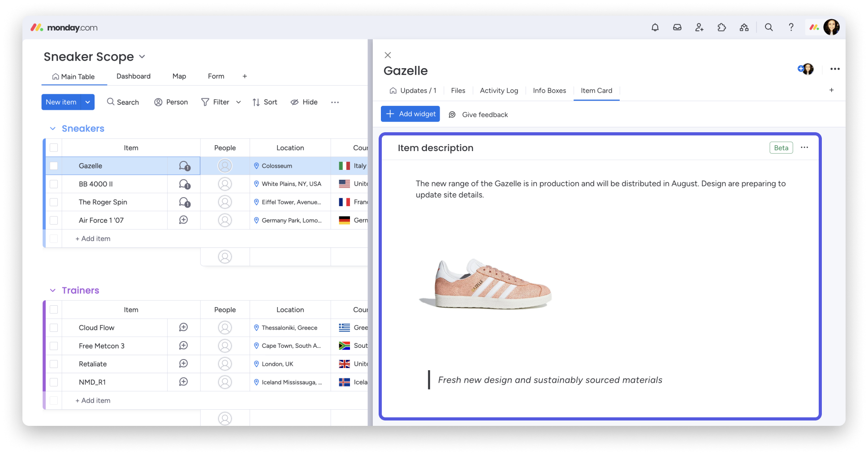This screenshot has width=868, height=455.
Task: Click the Thessaloniki, Greece location cell
Action: (x=290, y=328)
